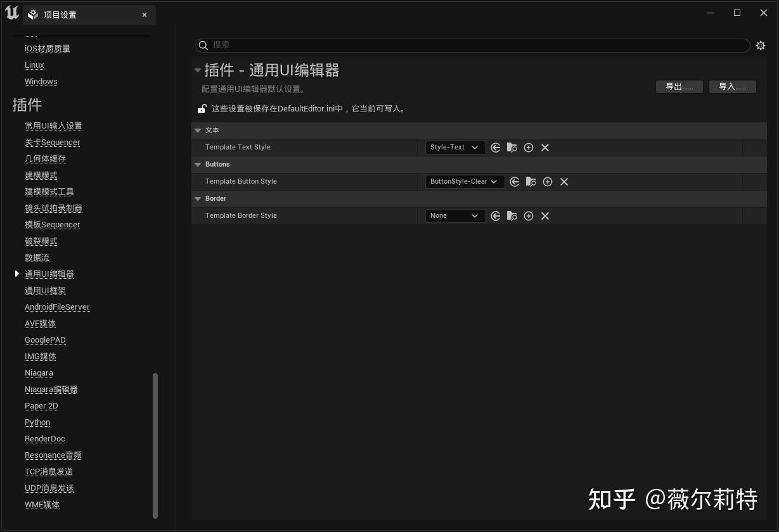Screen dimensions: 779x532
Task: Clear the Template Button Style assignment
Action: 564,181
